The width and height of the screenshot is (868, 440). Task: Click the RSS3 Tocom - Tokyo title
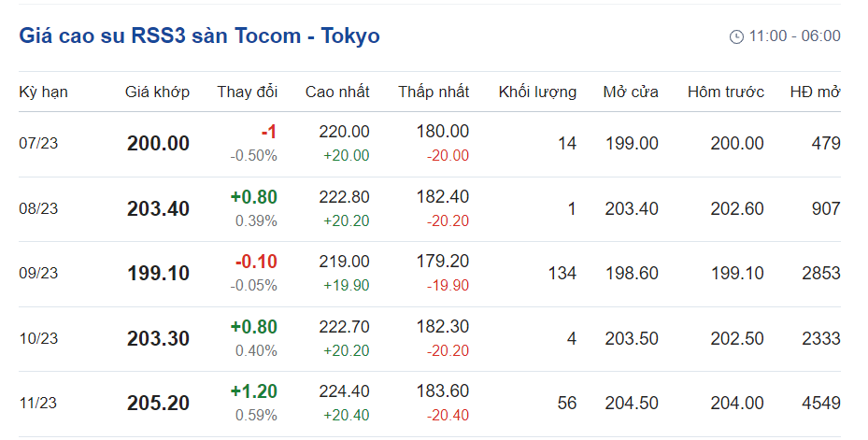point(199,36)
